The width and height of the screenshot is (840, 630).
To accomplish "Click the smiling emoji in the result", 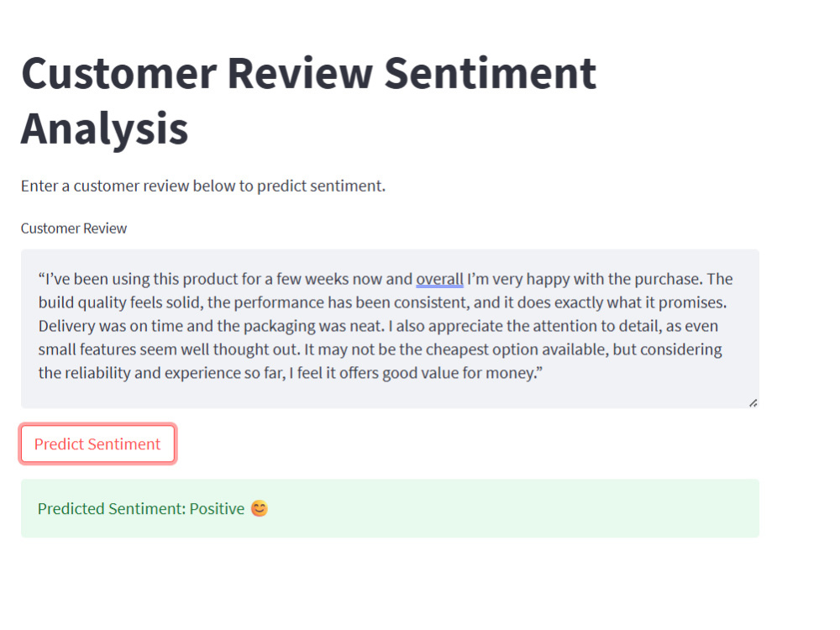I will pos(260,508).
